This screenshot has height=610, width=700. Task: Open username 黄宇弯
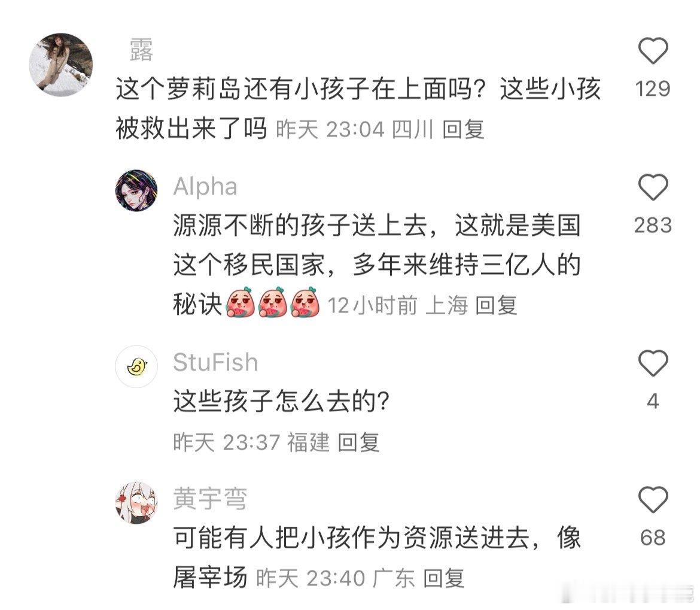[210, 499]
